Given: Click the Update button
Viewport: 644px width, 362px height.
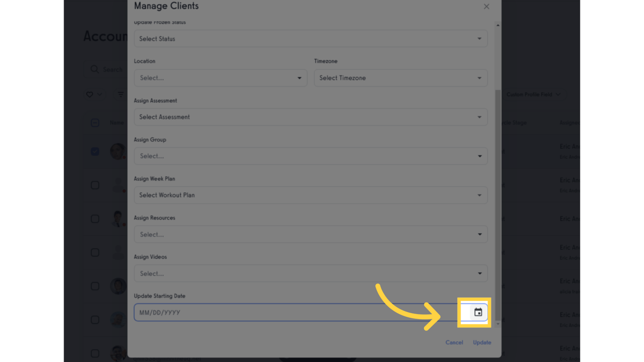Looking at the screenshot, I should (x=481, y=342).
